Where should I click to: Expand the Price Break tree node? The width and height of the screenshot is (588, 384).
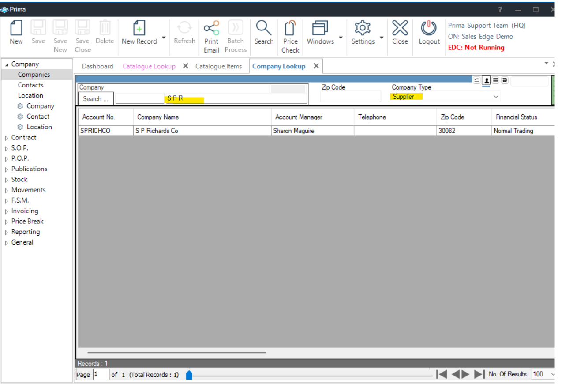coord(7,222)
